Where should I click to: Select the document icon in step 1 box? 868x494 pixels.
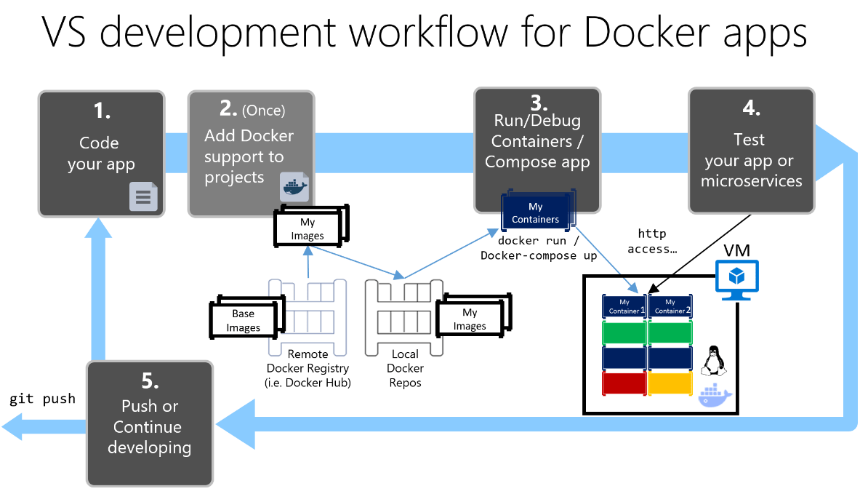[144, 197]
